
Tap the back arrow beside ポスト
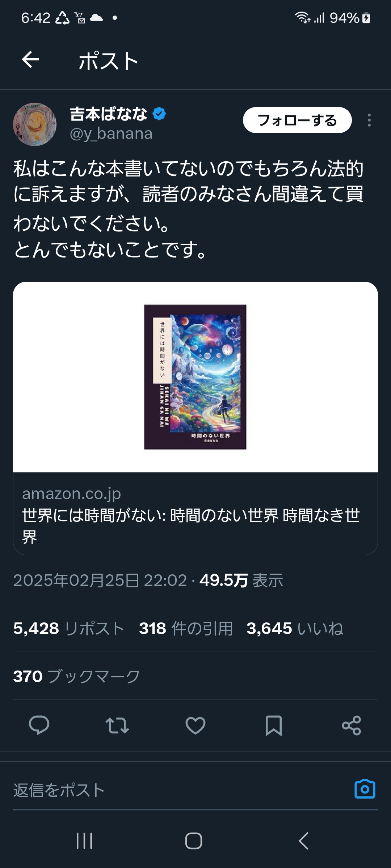[30, 60]
